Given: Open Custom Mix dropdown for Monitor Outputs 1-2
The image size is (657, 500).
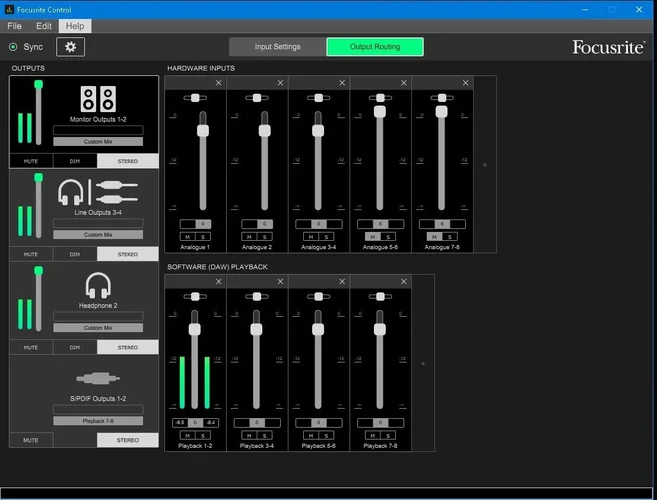Looking at the screenshot, I should [98, 142].
